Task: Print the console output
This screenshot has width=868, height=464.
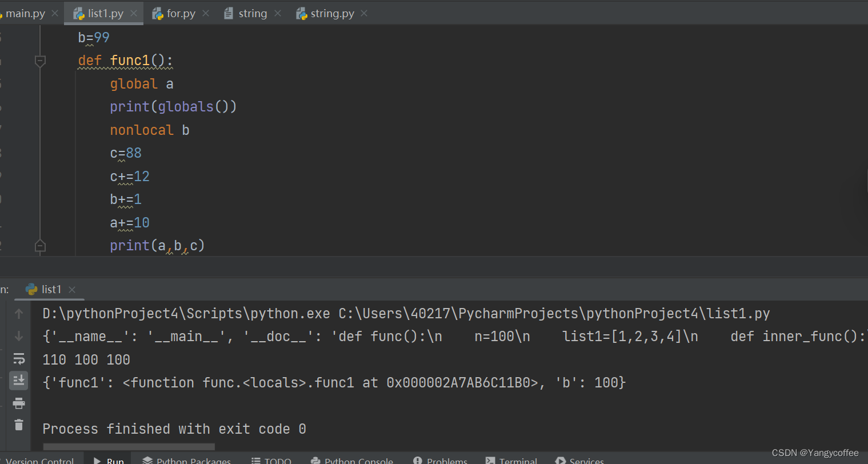Action: click(x=19, y=403)
